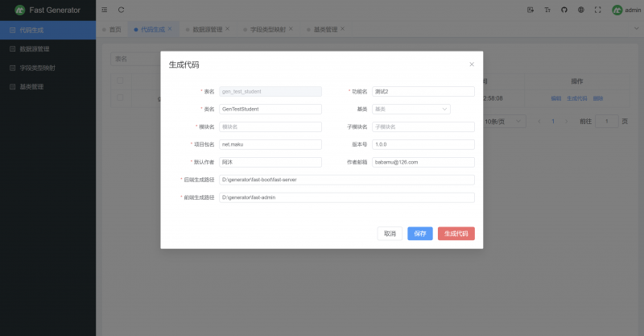
Task: Click the sidebar icon beside 字段类型映射
Action: click(12, 68)
